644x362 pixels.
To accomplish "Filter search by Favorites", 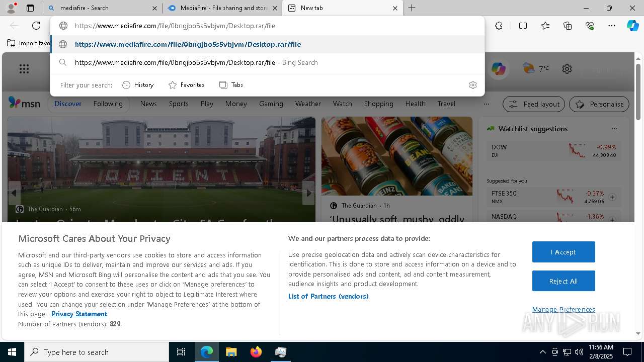I will pos(186,85).
